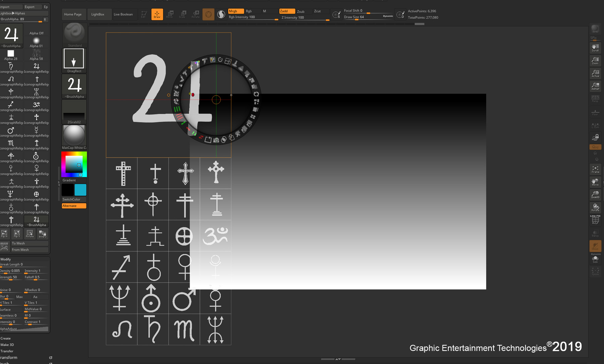
Task: Adjust the Z Intensity slider
Action: coord(304,18)
